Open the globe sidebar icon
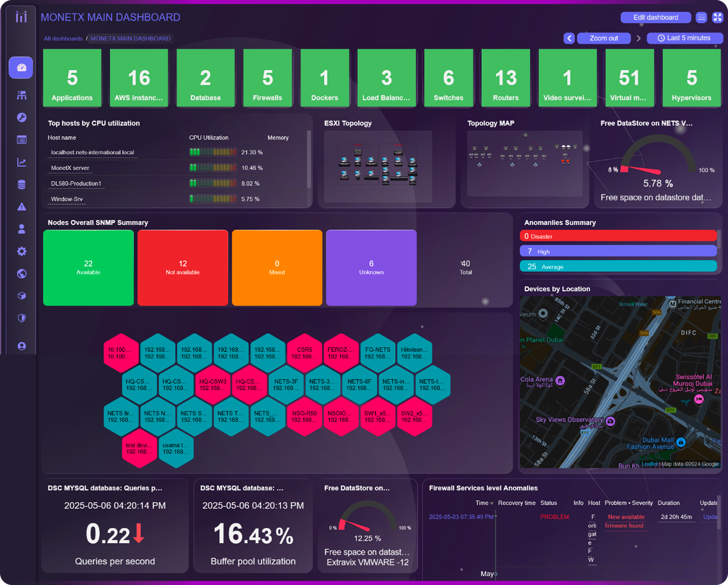Image resolution: width=728 pixels, height=585 pixels. point(22,274)
